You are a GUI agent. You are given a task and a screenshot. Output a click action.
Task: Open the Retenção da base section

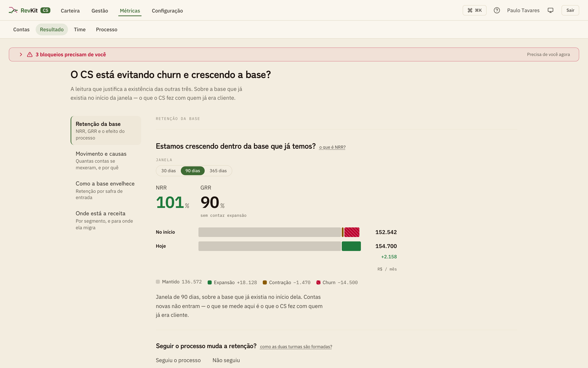[106, 130]
